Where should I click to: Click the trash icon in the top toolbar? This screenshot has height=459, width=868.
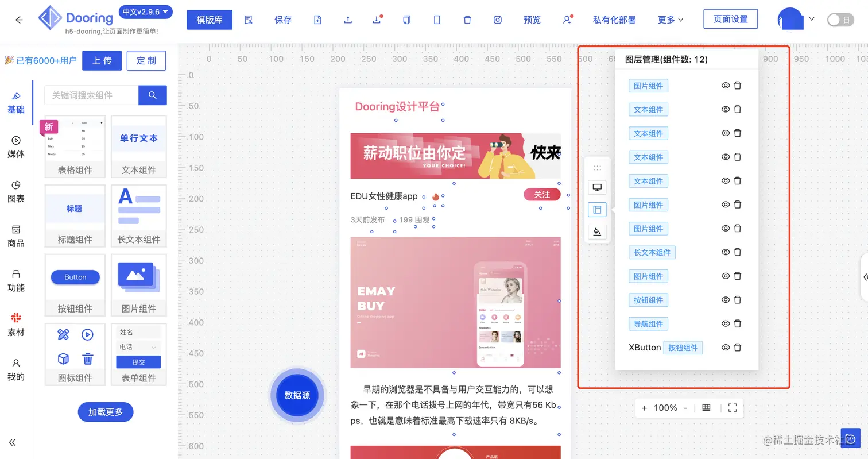click(x=467, y=20)
